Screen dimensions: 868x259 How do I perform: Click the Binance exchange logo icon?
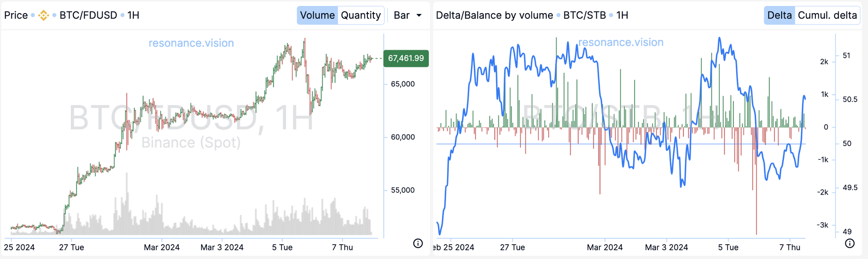coord(43,15)
